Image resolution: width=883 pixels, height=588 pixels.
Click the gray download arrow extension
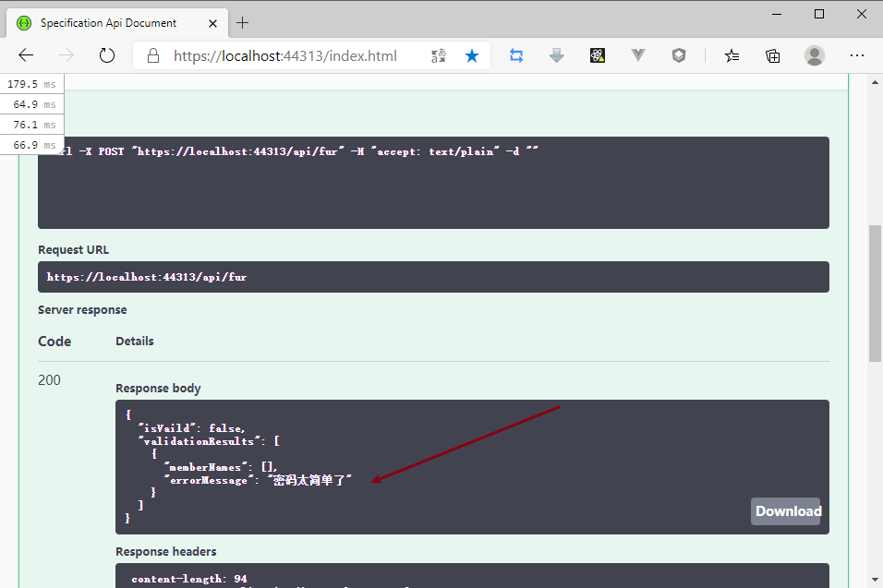(557, 55)
